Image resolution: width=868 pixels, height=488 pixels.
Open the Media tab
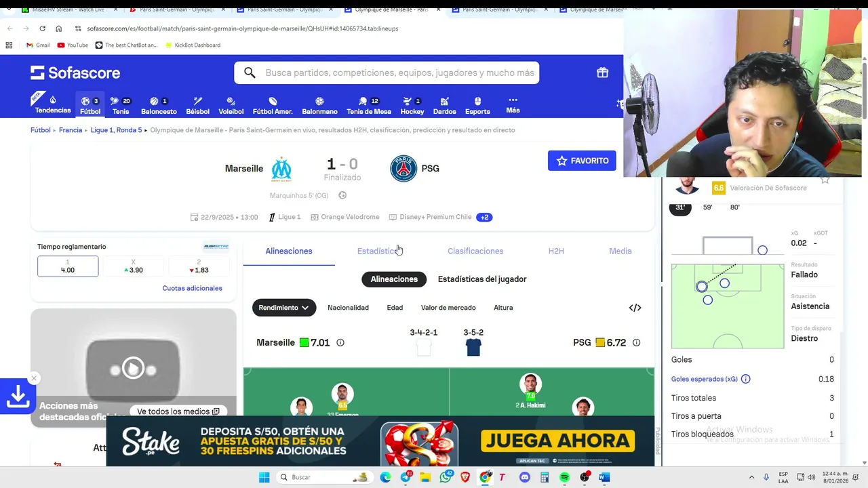pos(620,251)
